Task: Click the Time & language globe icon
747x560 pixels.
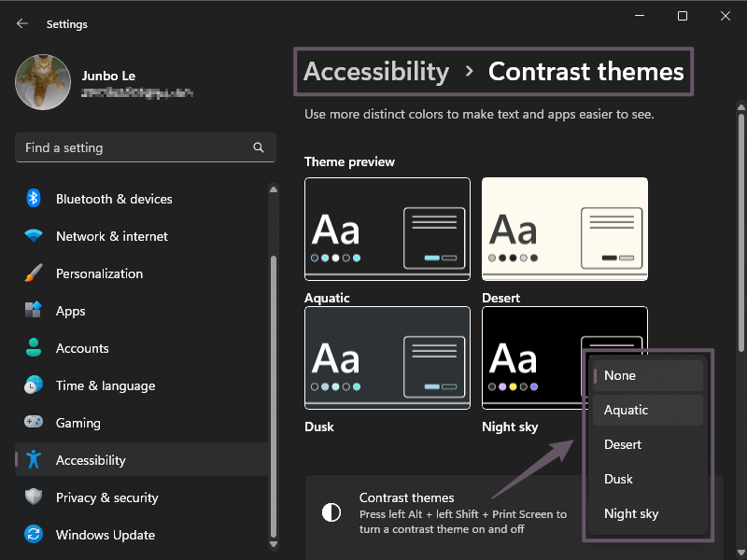Action: point(34,385)
